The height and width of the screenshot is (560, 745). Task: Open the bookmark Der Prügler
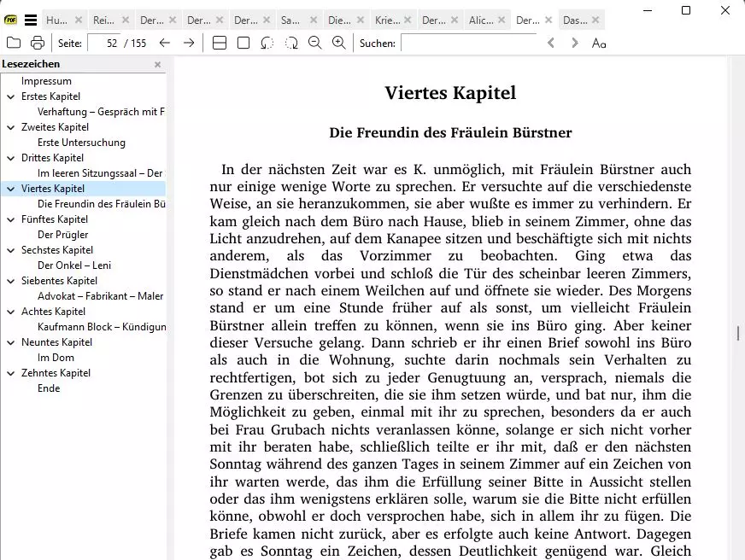pos(62,234)
